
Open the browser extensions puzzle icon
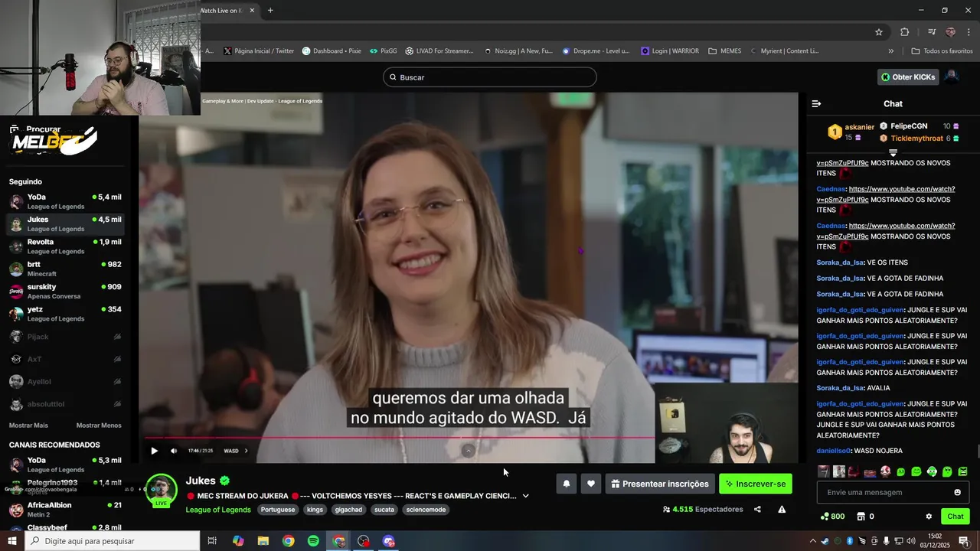click(x=904, y=32)
